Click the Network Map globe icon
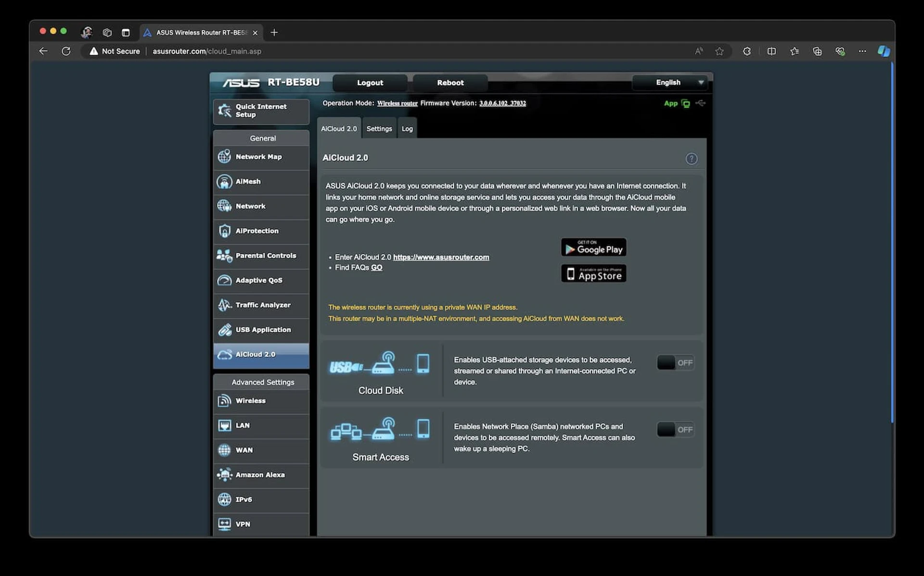 224,156
